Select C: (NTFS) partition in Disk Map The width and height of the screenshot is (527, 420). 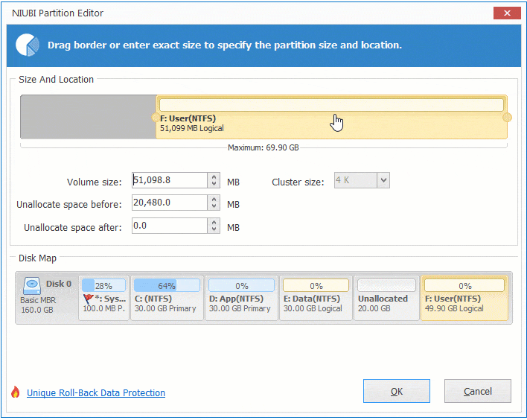167,298
